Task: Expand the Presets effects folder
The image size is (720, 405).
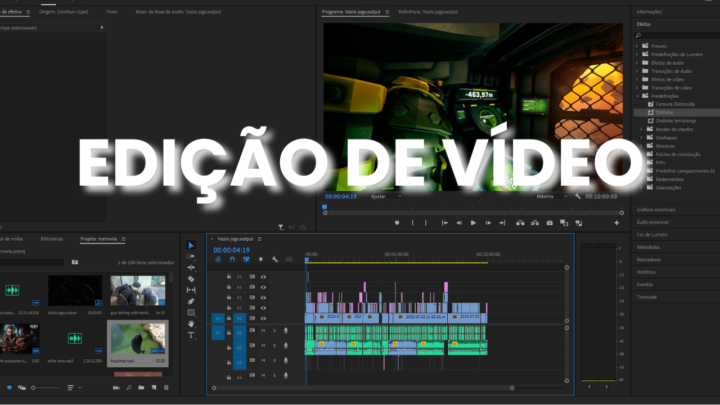Action: (x=639, y=46)
